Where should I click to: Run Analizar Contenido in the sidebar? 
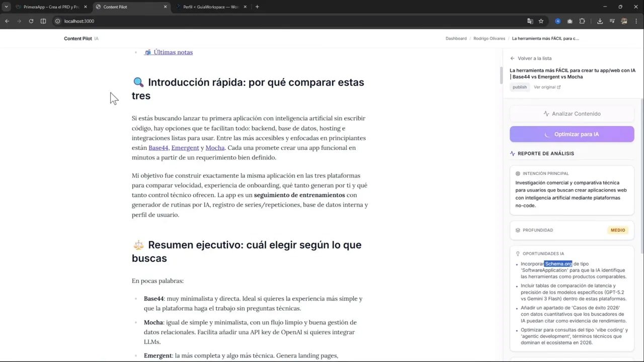pyautogui.click(x=572, y=114)
